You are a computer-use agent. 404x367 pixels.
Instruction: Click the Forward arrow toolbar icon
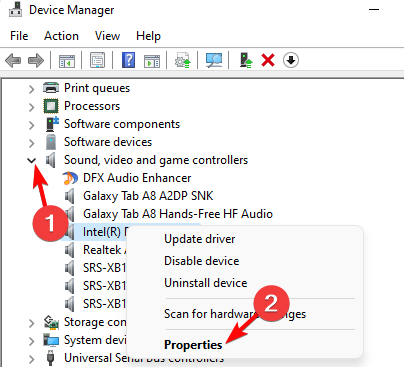(36, 60)
